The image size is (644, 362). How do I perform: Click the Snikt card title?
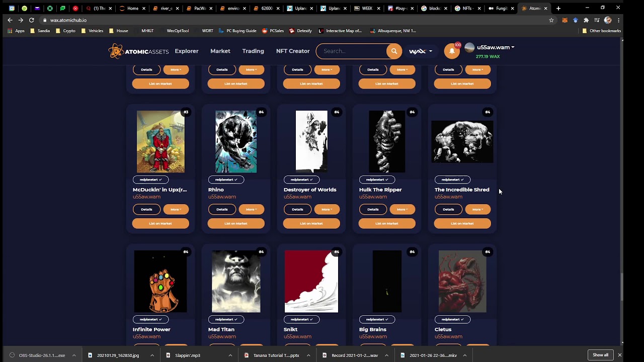pos(290,329)
